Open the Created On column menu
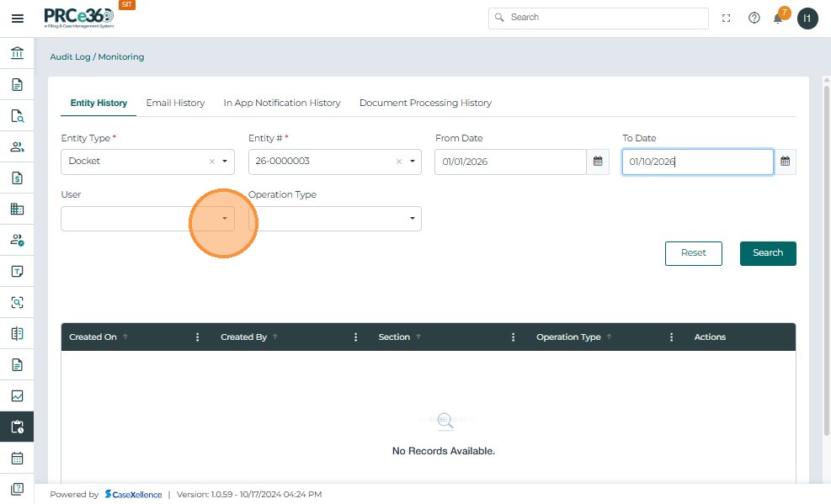Viewport: 831px width, 504px height. coord(198,337)
